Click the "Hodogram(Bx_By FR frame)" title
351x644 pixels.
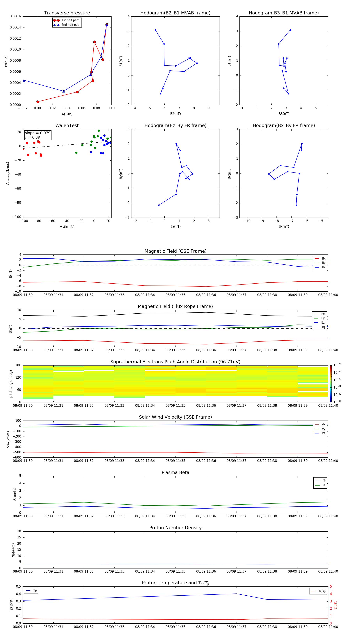(284, 125)
